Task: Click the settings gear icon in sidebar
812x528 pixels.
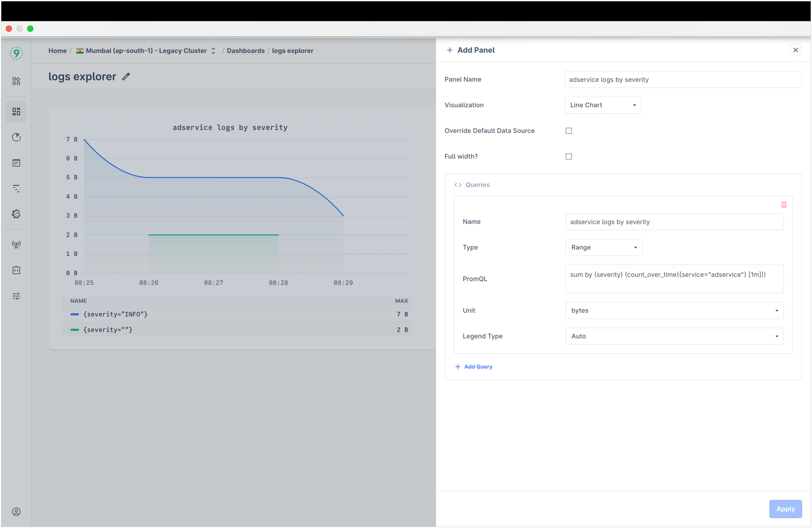Action: coord(16,214)
